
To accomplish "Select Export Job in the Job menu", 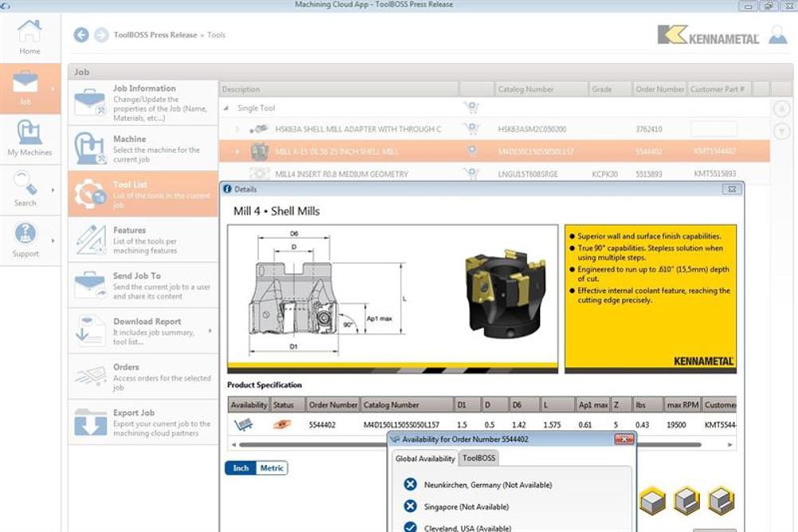I will pos(143,422).
